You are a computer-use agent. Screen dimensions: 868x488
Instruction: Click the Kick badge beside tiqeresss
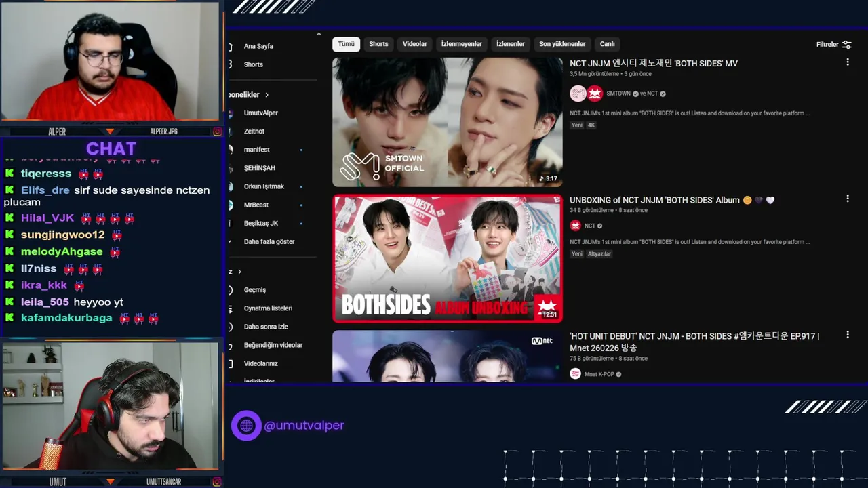coord(9,174)
